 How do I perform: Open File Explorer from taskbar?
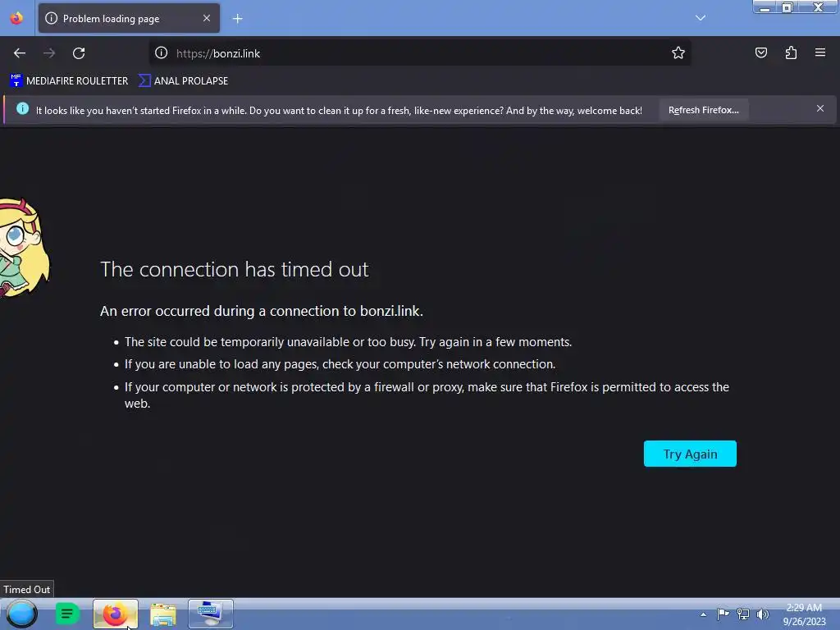click(x=163, y=614)
